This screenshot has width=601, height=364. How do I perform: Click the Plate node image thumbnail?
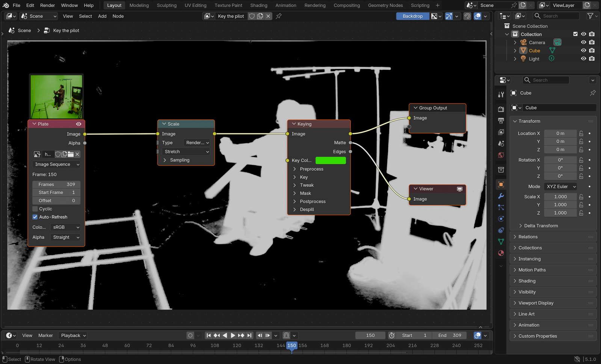coord(56,96)
